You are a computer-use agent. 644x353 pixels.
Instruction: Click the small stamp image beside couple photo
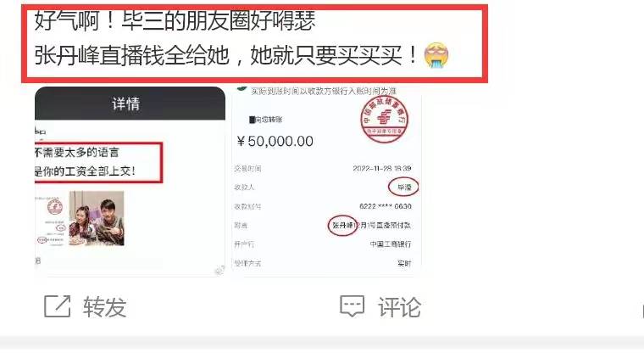pos(53,221)
